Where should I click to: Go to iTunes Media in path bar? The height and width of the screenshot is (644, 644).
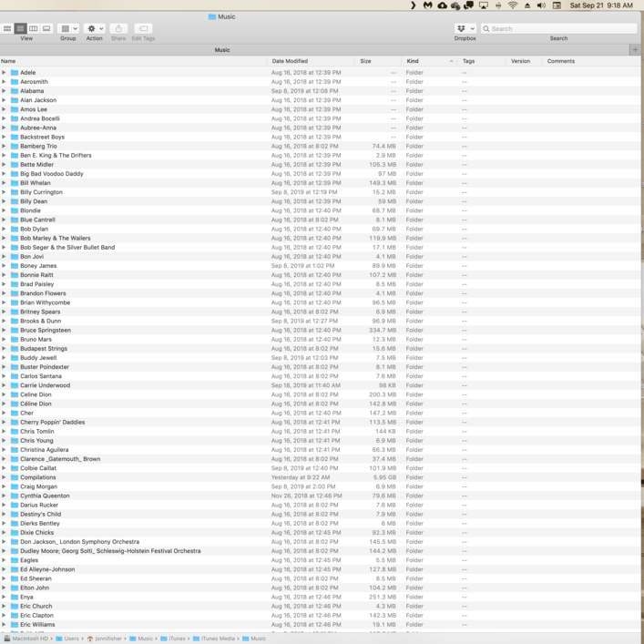click(x=214, y=639)
